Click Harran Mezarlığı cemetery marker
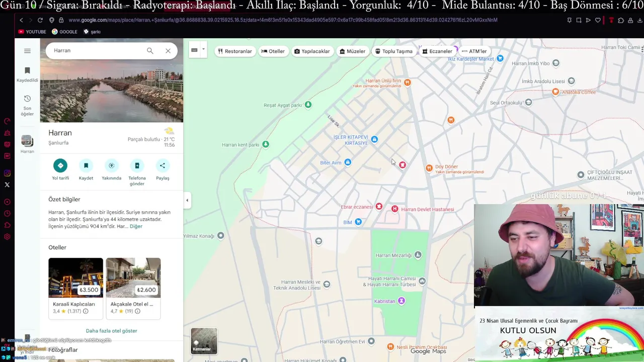The height and width of the screenshot is (362, 644). tap(418, 255)
